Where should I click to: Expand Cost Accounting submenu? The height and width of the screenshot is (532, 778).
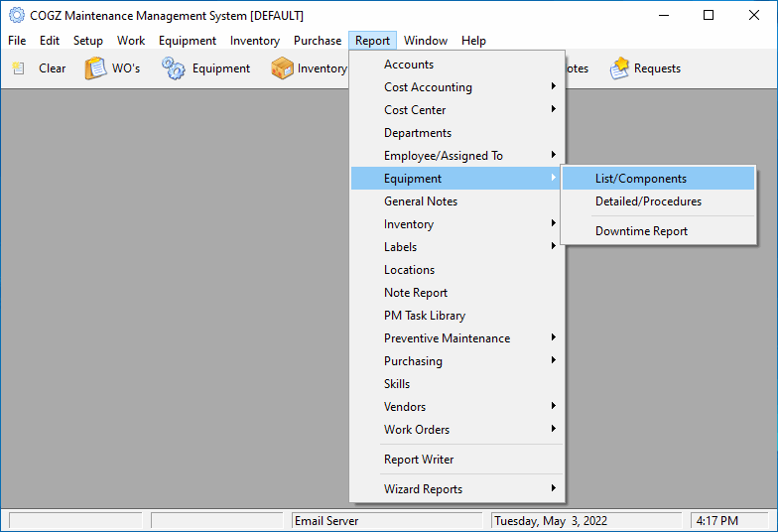click(456, 87)
